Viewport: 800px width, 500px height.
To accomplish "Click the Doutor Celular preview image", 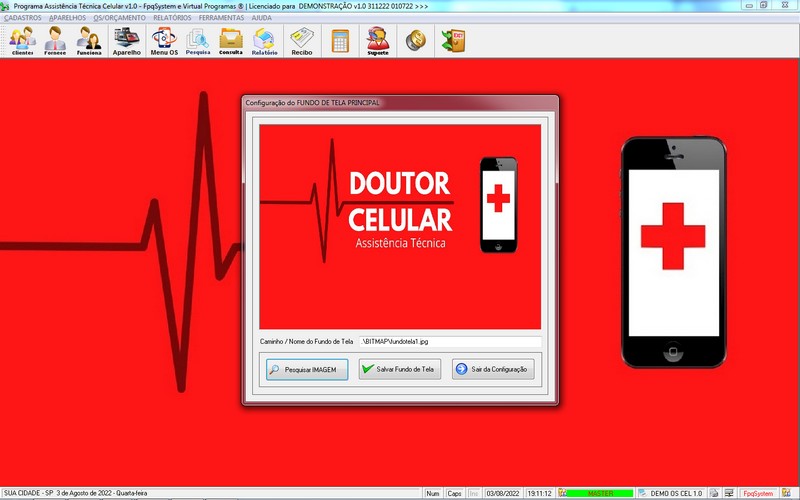I will tap(400, 227).
